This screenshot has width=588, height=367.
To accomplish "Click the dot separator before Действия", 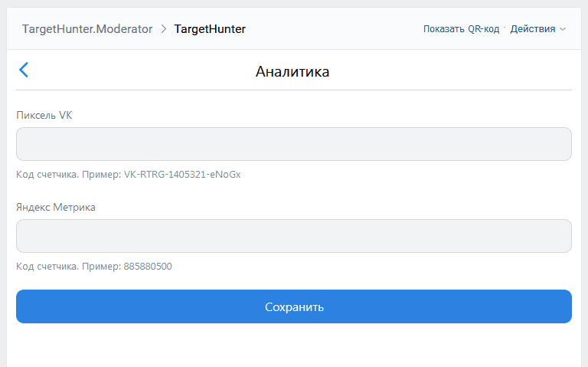I will 505,29.
